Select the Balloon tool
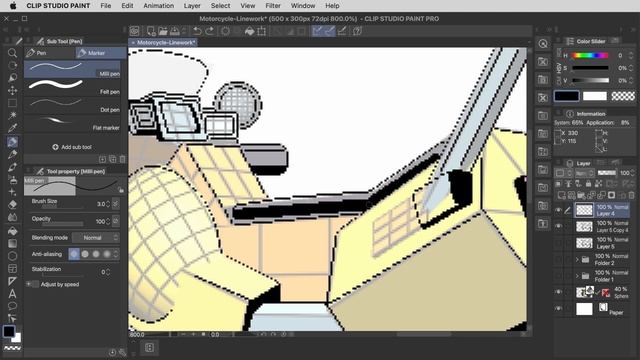640x360 pixels. (x=12, y=306)
